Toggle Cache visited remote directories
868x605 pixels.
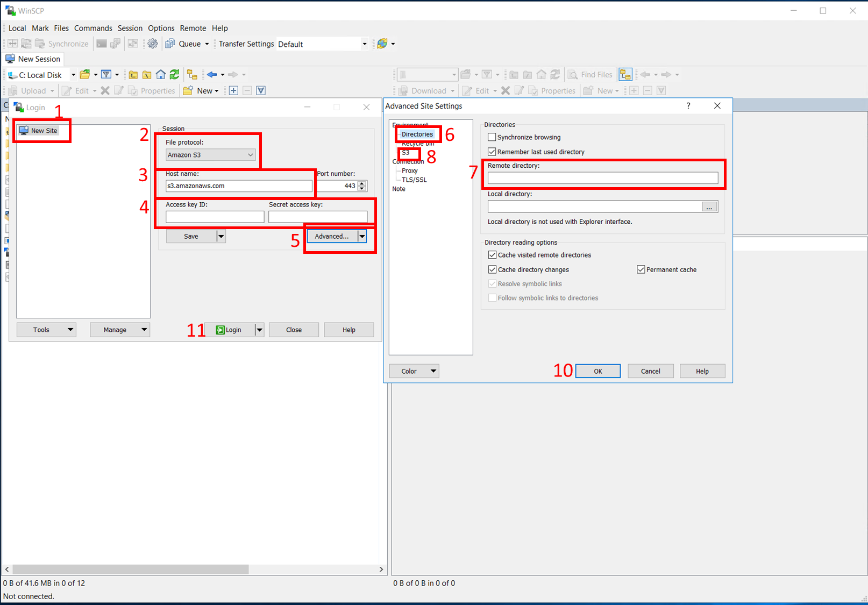tap(492, 255)
